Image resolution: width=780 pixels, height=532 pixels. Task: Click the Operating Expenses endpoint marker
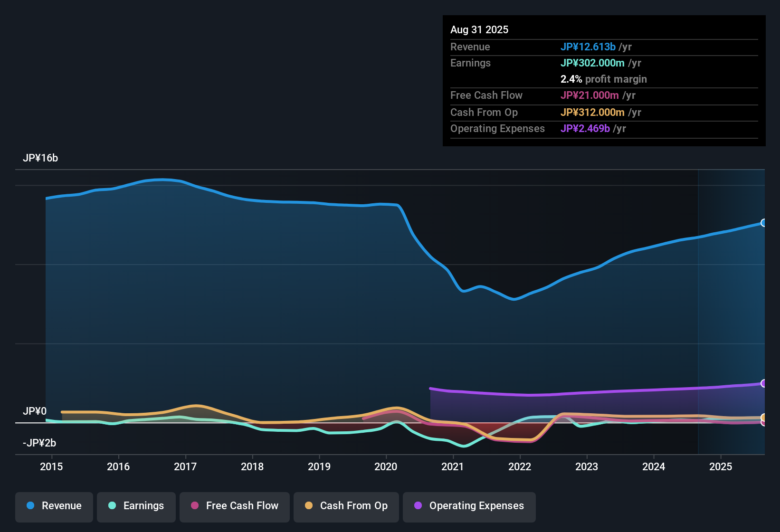tap(764, 383)
